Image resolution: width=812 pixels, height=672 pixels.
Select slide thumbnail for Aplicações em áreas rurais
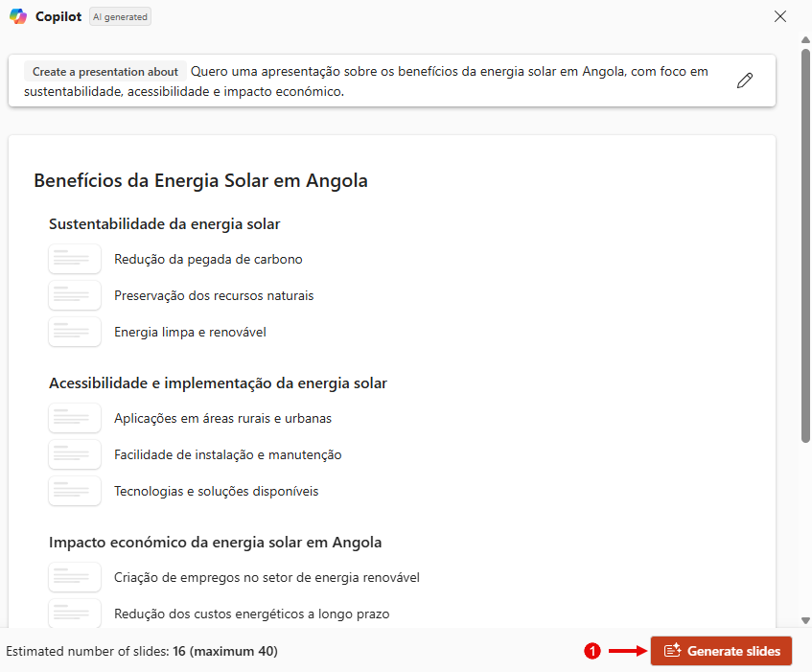pos(75,418)
